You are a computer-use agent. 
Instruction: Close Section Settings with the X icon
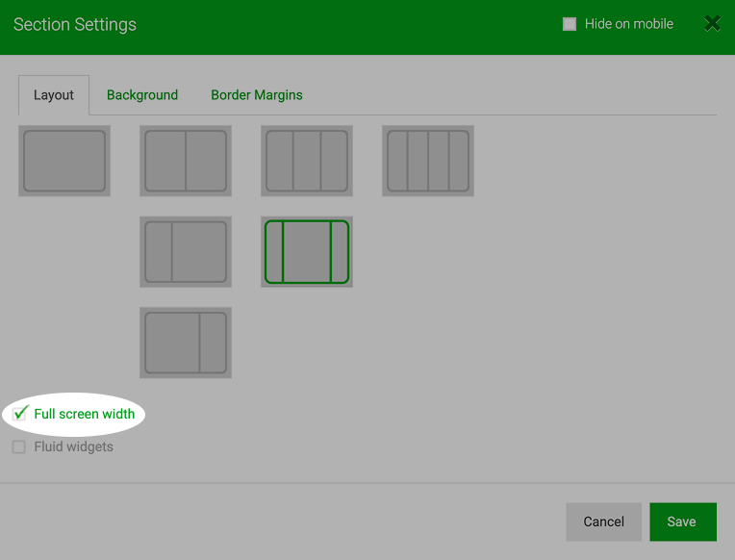click(712, 23)
